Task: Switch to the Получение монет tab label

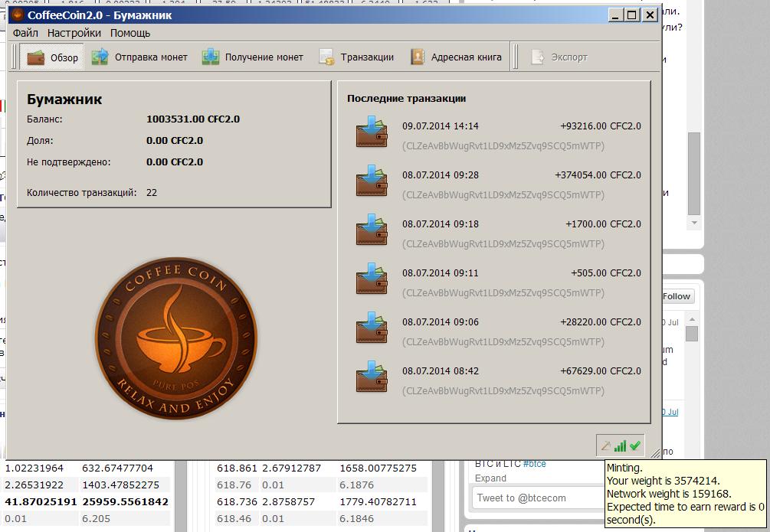Action: point(264,57)
